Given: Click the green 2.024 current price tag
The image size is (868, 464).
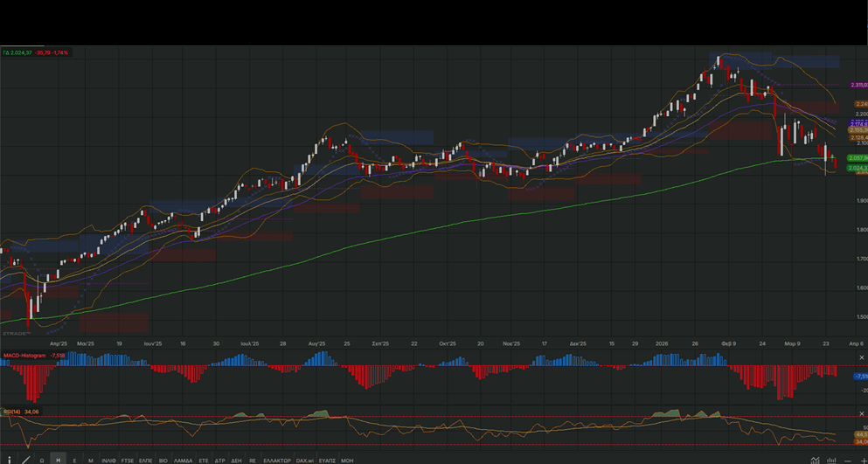Looking at the screenshot, I should pos(858,168).
